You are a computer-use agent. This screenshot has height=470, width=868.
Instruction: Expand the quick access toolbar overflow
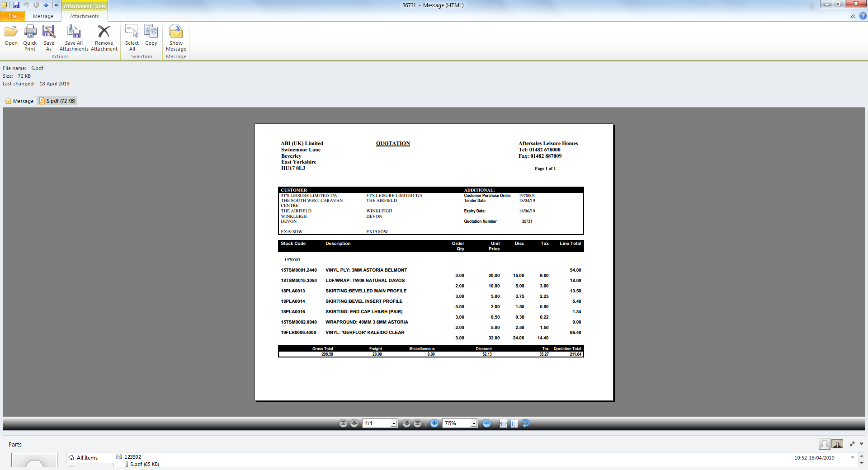(x=56, y=5)
